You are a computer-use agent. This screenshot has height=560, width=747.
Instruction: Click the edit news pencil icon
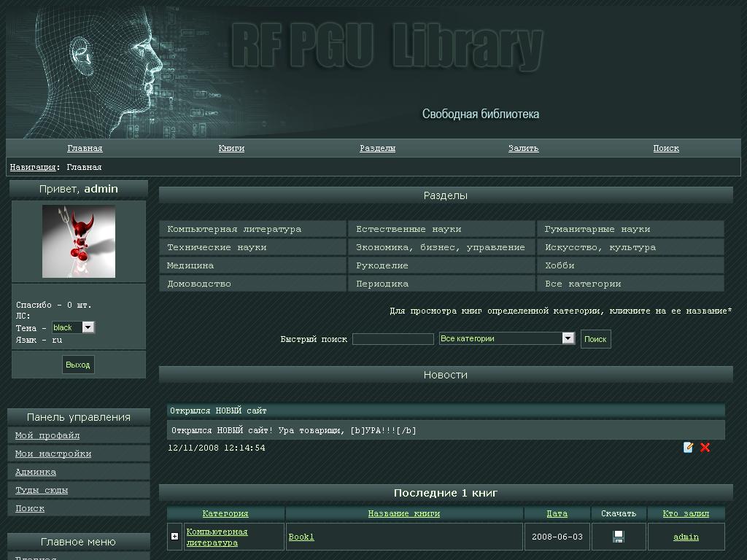point(688,448)
